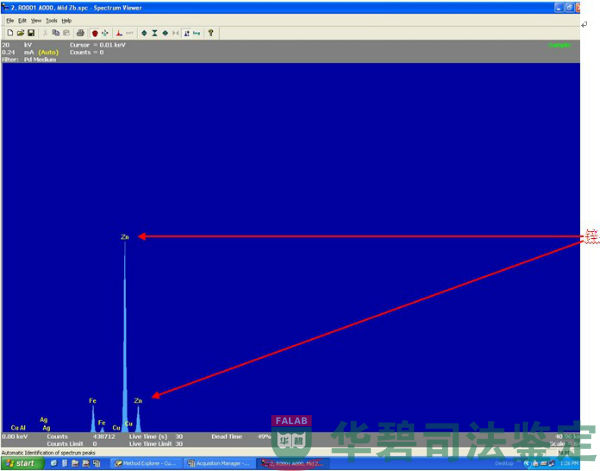Click the yellow '(Auto)' current label
The image size is (600, 471).
(48, 52)
